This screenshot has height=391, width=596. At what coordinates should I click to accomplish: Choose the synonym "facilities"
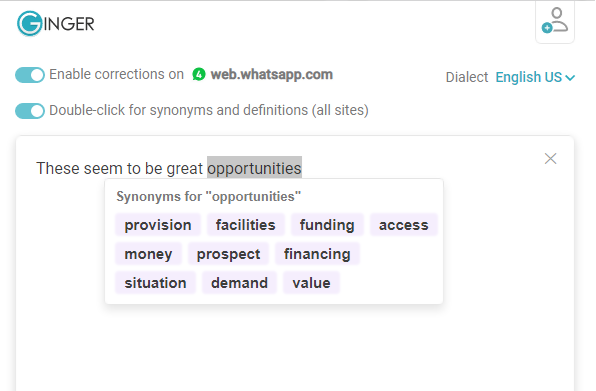click(x=246, y=225)
